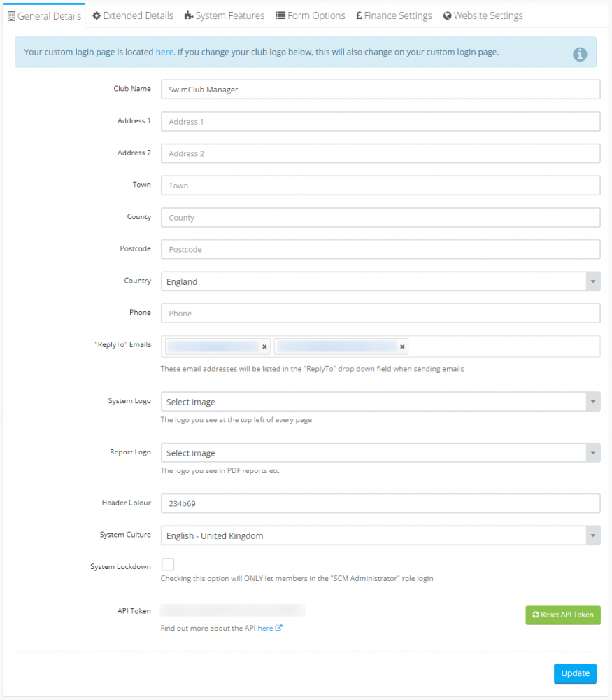Click the globe icon on Website Settings tab
Image resolution: width=612 pixels, height=700 pixels.
coord(447,15)
